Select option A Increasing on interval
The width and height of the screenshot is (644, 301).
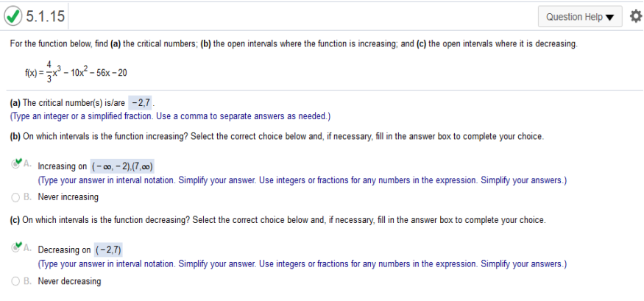pyautogui.click(x=15, y=164)
